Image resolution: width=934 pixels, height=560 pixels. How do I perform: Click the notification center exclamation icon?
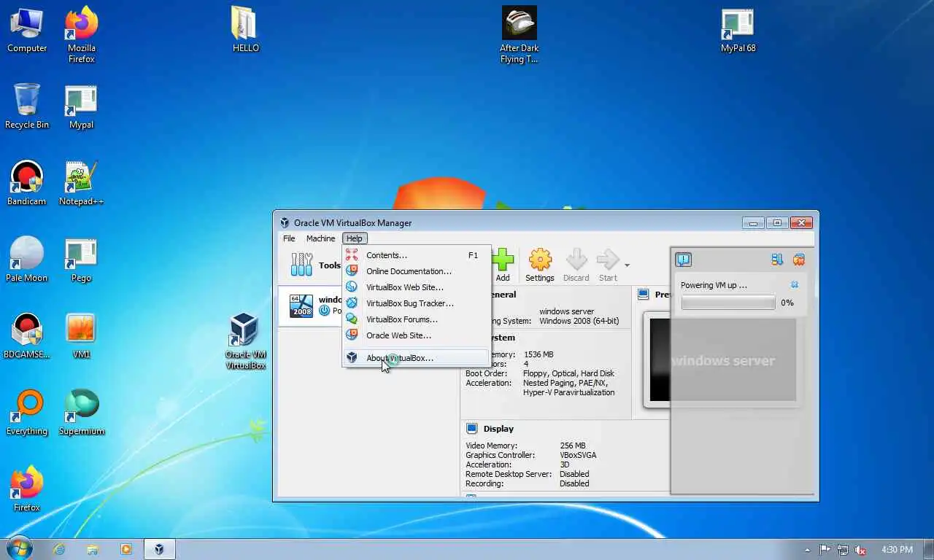click(x=683, y=260)
